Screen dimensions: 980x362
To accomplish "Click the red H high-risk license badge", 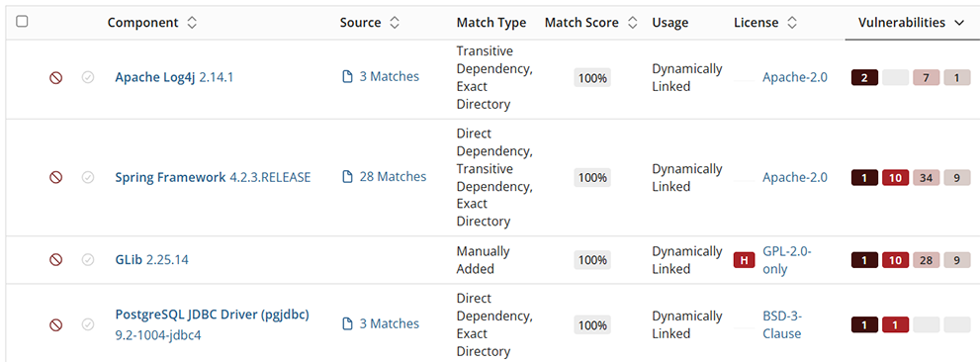I will (744, 260).
